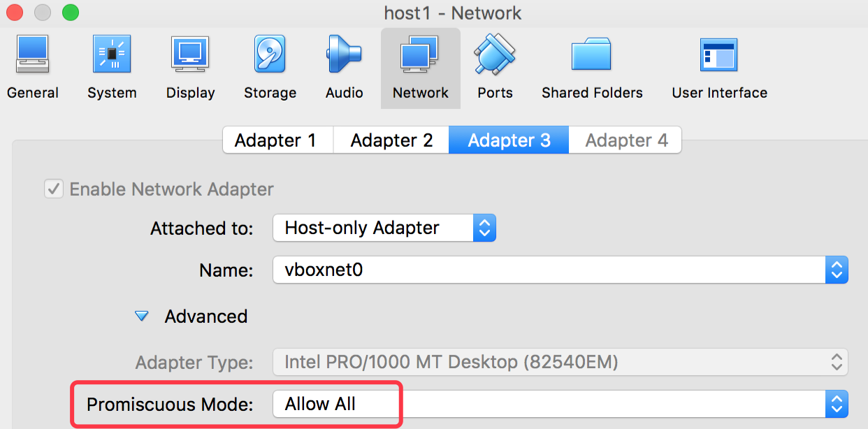Switch to the Adapter 2 tab
868x429 pixels.
pos(391,140)
